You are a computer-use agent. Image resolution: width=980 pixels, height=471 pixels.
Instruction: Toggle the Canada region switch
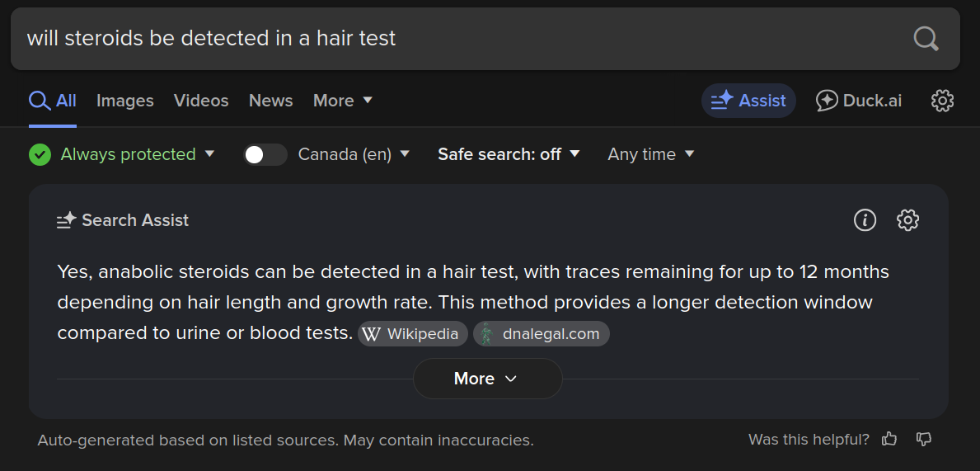(265, 154)
